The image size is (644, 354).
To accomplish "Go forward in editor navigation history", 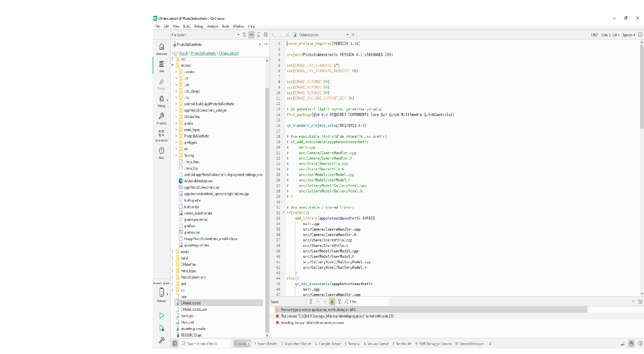I will (280, 35).
